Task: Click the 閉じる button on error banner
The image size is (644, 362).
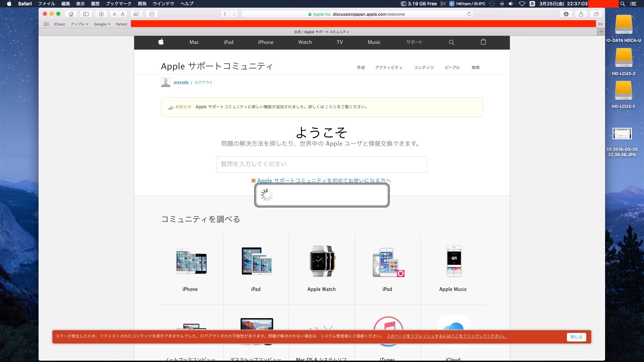Action: point(576,337)
